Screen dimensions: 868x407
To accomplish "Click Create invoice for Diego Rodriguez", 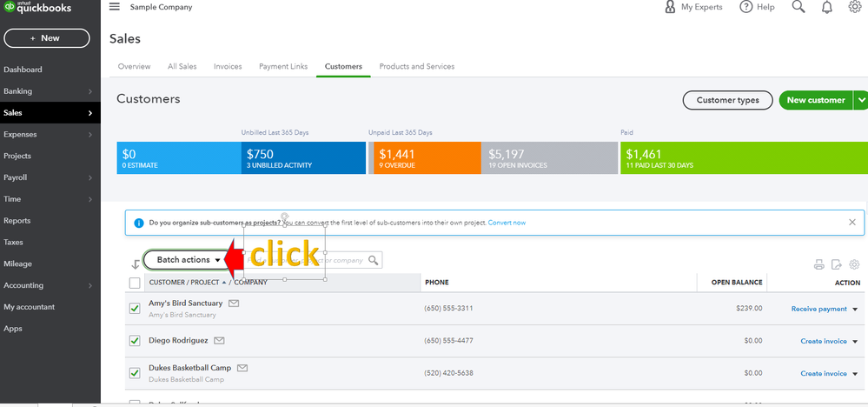I will tap(824, 341).
